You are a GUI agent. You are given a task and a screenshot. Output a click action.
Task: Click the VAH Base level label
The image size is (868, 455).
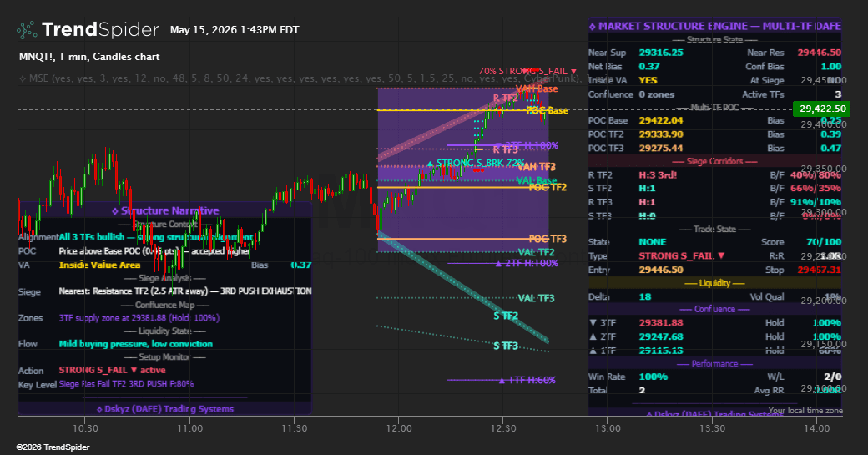[537, 88]
